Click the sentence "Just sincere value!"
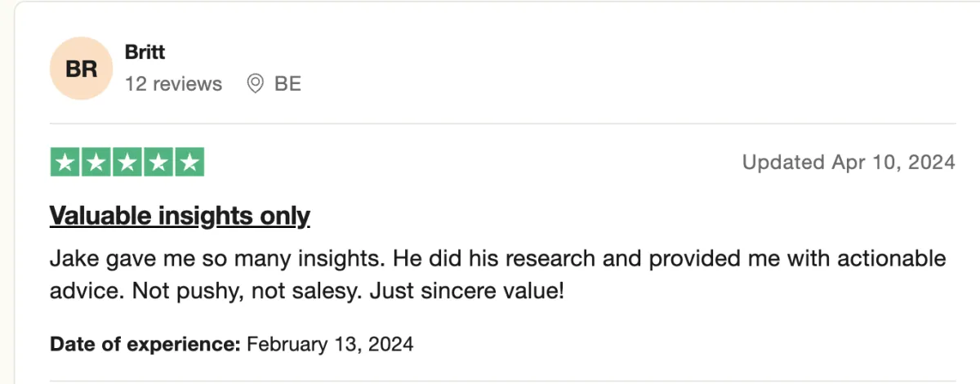980x384 pixels. [x=467, y=290]
